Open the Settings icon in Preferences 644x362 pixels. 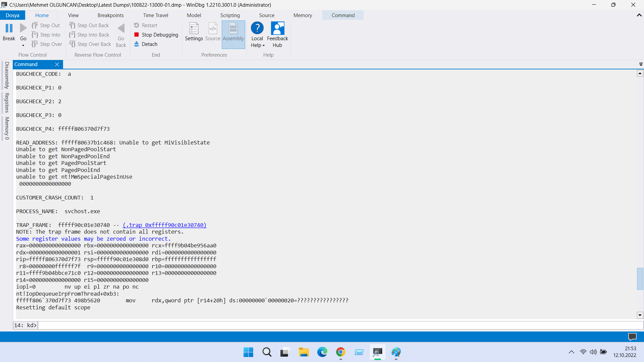pos(194,29)
